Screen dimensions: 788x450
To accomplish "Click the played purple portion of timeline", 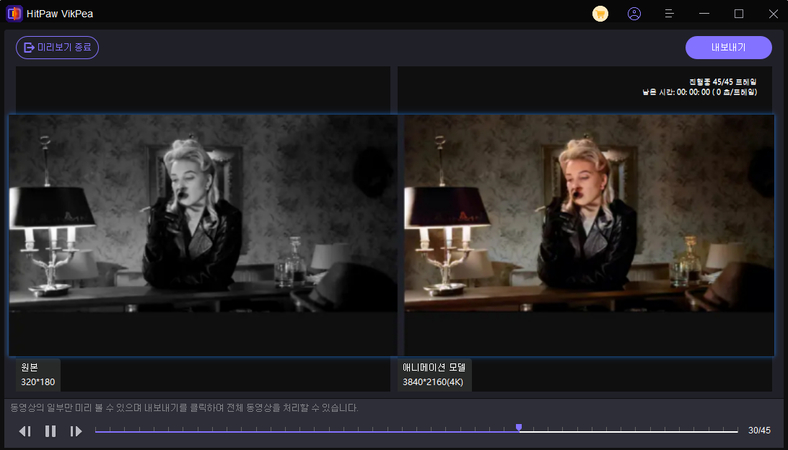I will [x=305, y=431].
